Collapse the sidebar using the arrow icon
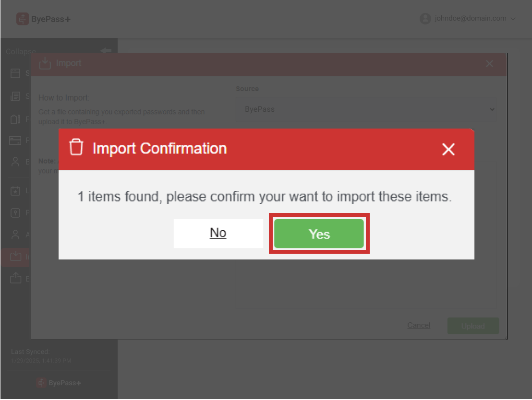Viewport: 532px width, 400px height. (106, 50)
